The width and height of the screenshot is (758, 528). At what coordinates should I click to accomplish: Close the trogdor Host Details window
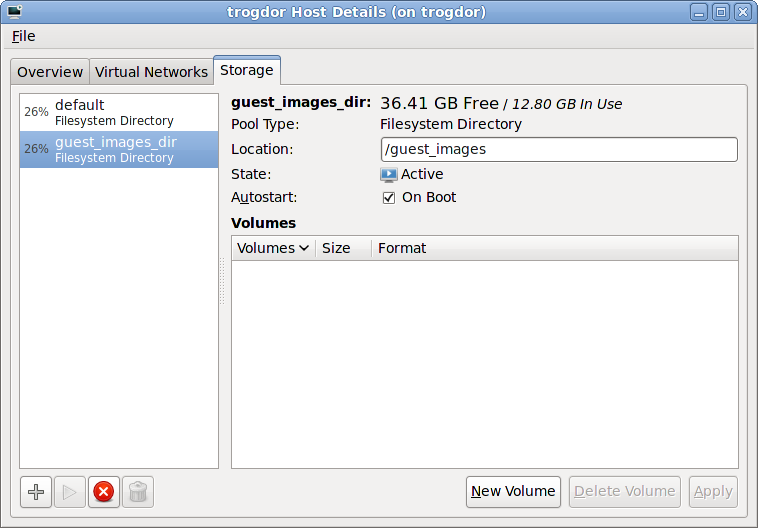click(x=742, y=12)
